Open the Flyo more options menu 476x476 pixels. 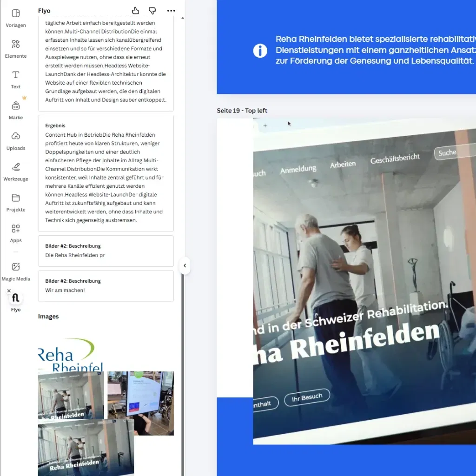pos(171,11)
